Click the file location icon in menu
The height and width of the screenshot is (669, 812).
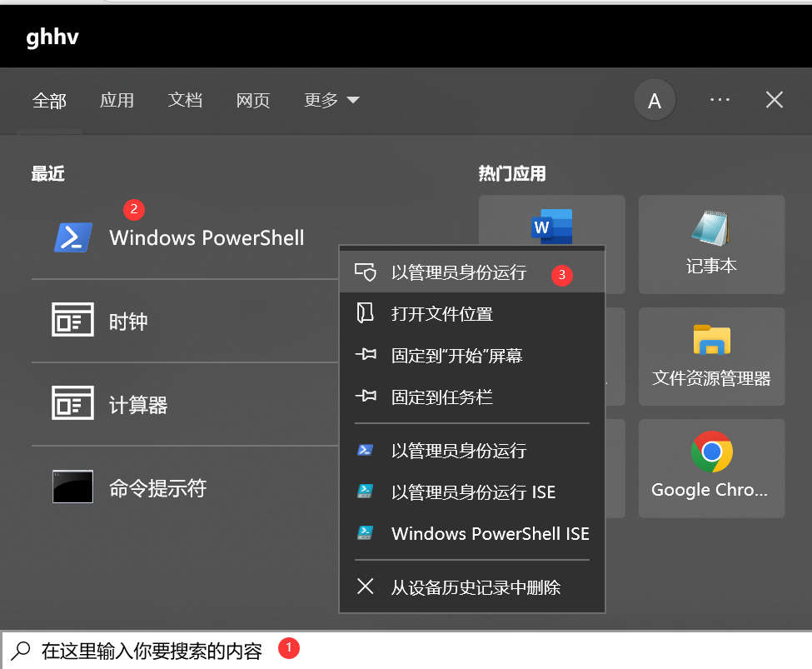point(365,313)
